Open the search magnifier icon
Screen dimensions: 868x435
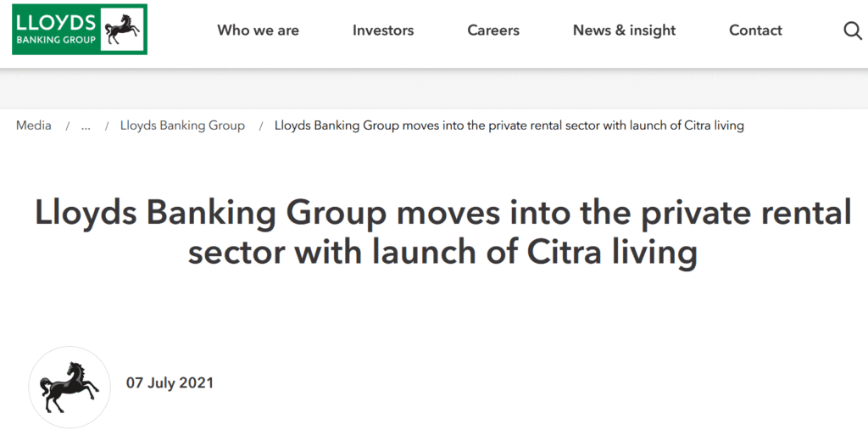(853, 31)
